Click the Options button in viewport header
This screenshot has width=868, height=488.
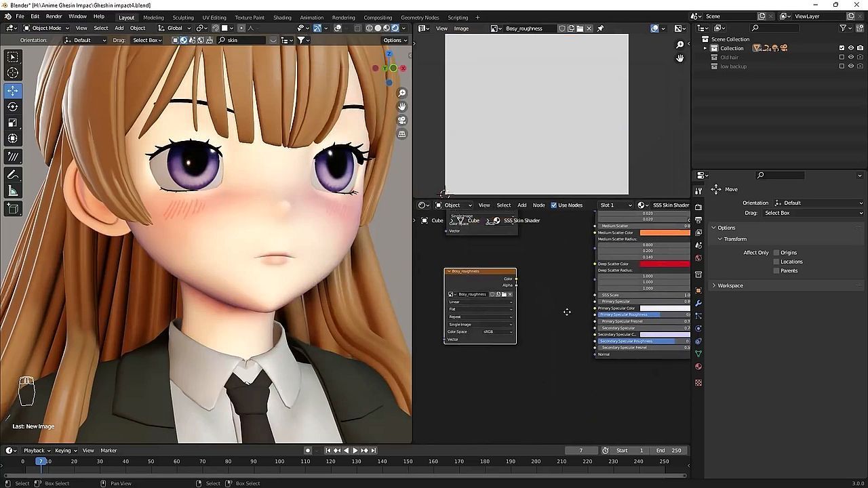point(394,40)
